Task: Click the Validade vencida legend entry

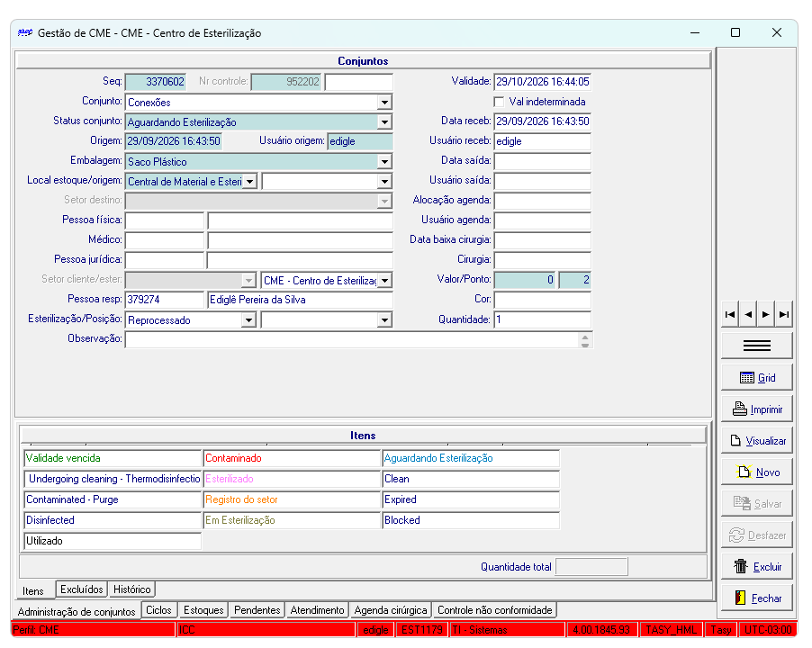Action: [x=113, y=458]
